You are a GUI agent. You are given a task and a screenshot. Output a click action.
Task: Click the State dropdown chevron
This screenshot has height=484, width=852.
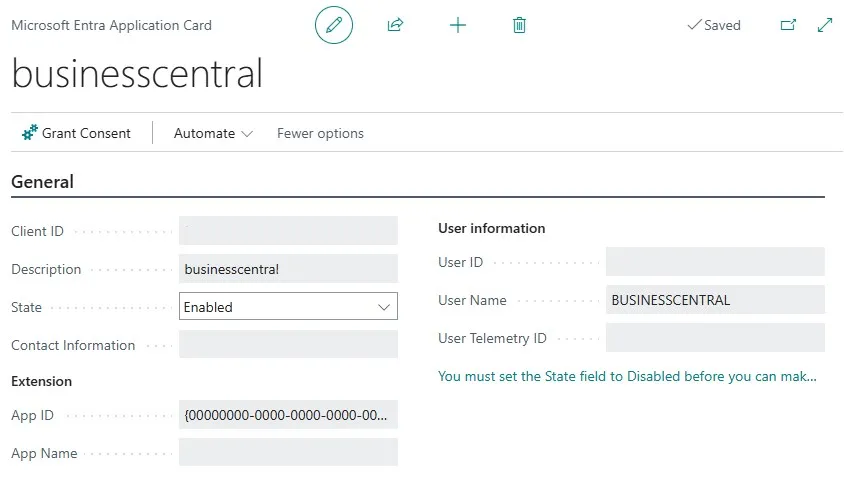click(384, 307)
